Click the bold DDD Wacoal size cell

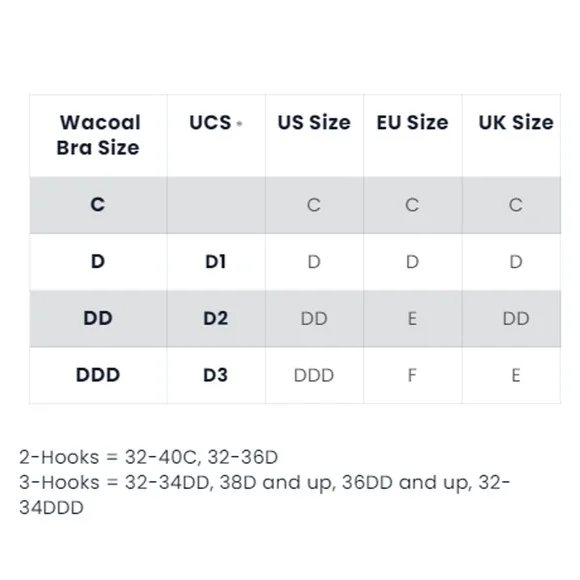click(x=98, y=375)
